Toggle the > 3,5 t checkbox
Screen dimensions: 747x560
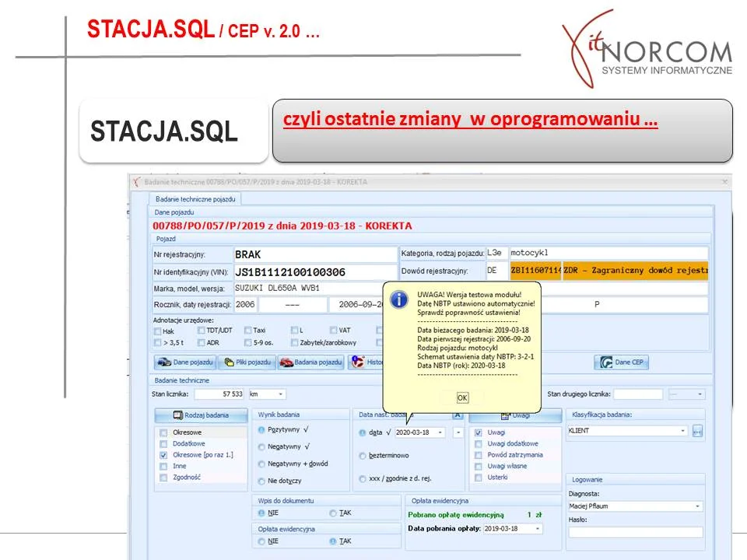158,343
